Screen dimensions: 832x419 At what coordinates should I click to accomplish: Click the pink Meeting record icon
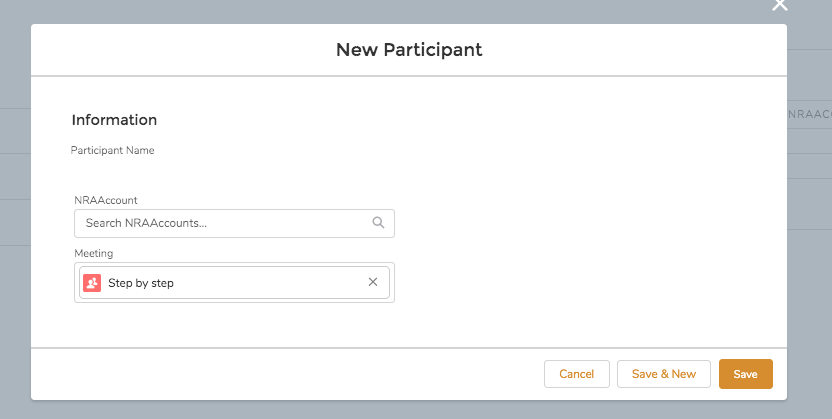point(92,283)
